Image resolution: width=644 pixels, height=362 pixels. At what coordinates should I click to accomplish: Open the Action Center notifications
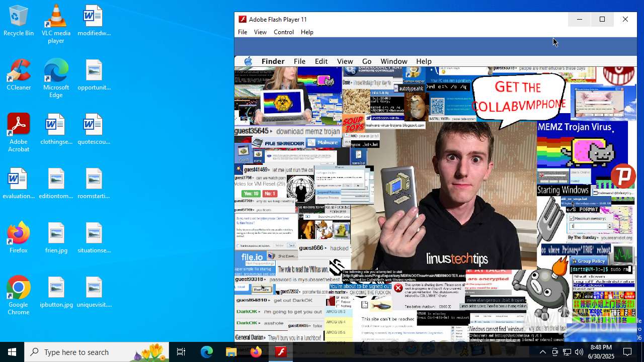click(627, 352)
